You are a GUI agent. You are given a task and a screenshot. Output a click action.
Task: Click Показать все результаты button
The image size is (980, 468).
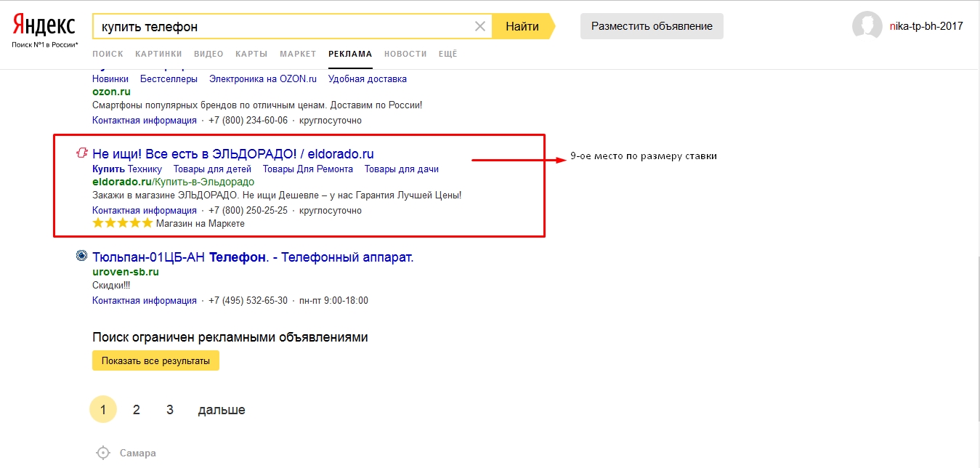pos(155,360)
